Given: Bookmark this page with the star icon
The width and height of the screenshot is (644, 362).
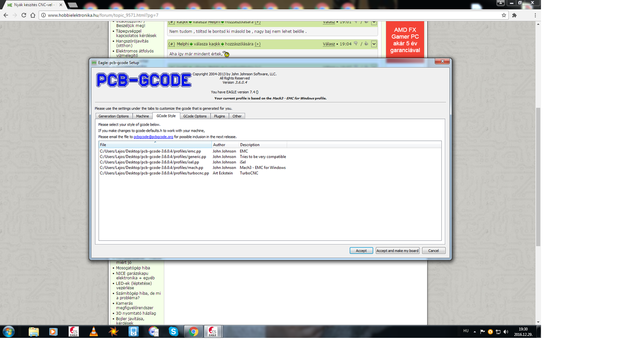Looking at the screenshot, I should point(504,15).
